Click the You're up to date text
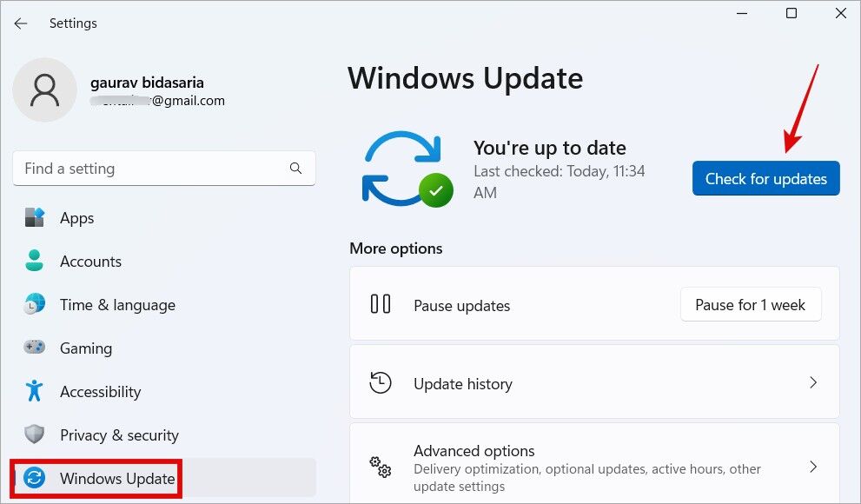Viewport: 861px width, 504px height. coord(550,148)
